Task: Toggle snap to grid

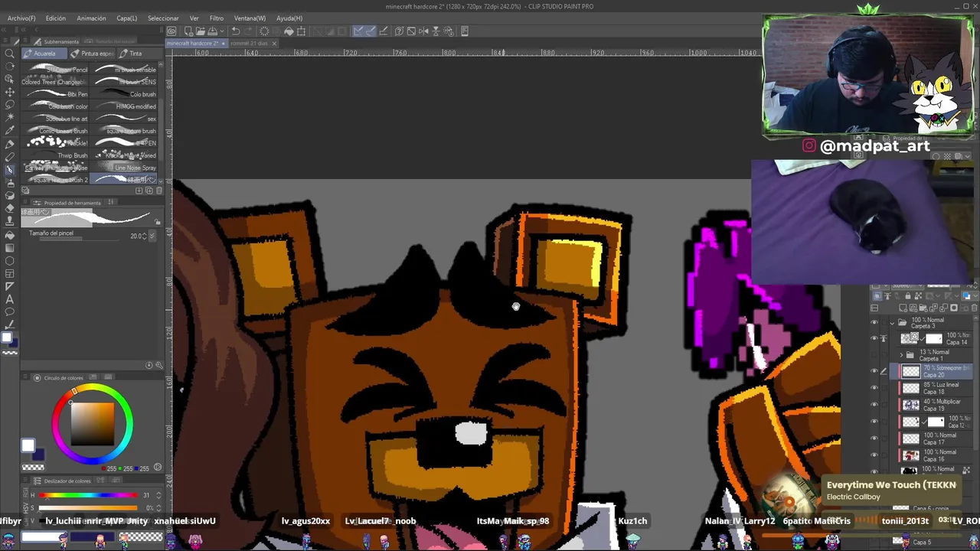Action: pyautogui.click(x=383, y=31)
